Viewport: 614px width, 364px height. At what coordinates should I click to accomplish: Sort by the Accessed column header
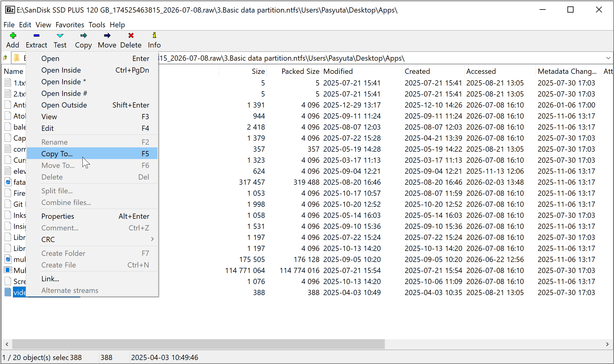tap(481, 71)
